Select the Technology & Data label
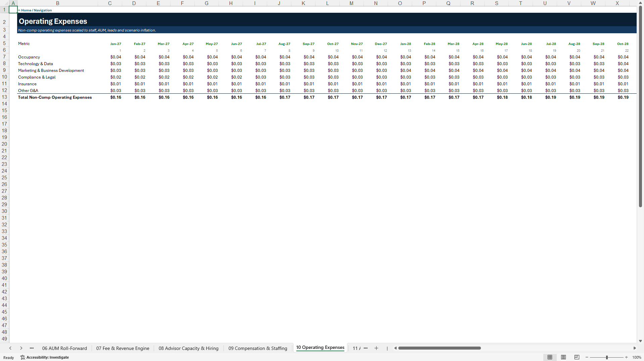The height and width of the screenshot is (361, 644). click(x=36, y=64)
